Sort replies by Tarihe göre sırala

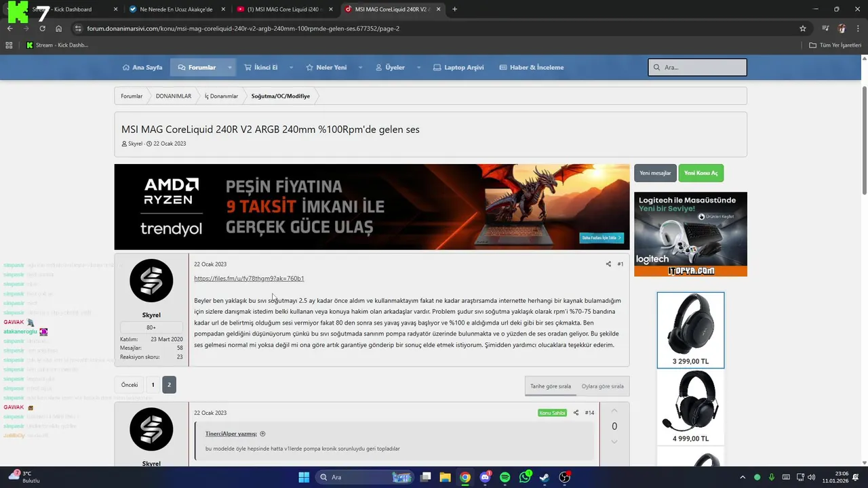coord(551,386)
